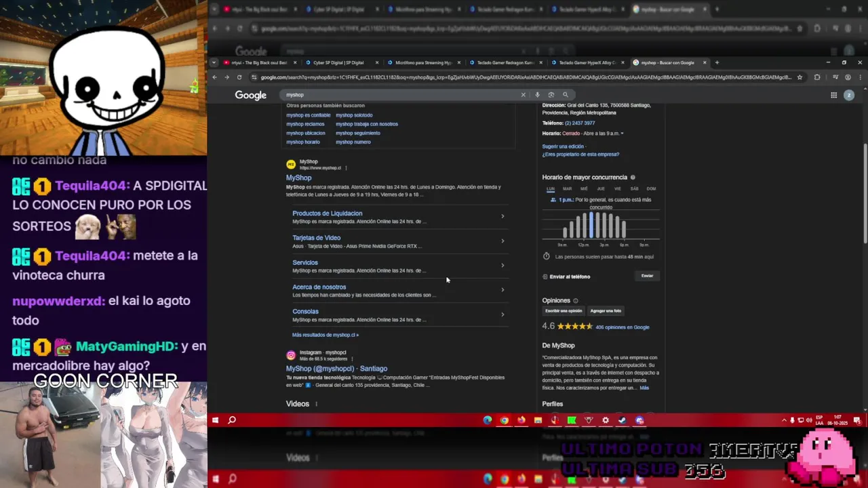This screenshot has width=868, height=488.
Task: Open the MyShop main result title
Action: pyautogui.click(x=298, y=178)
